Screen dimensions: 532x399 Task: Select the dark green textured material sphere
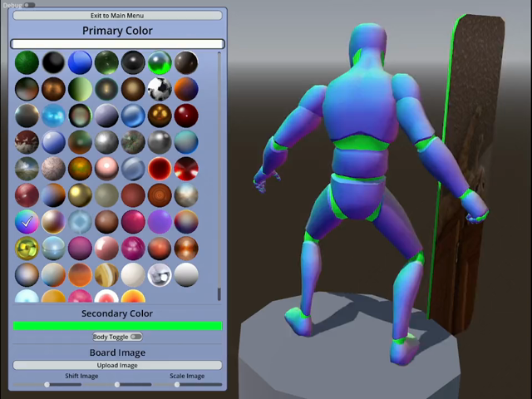coord(27,62)
